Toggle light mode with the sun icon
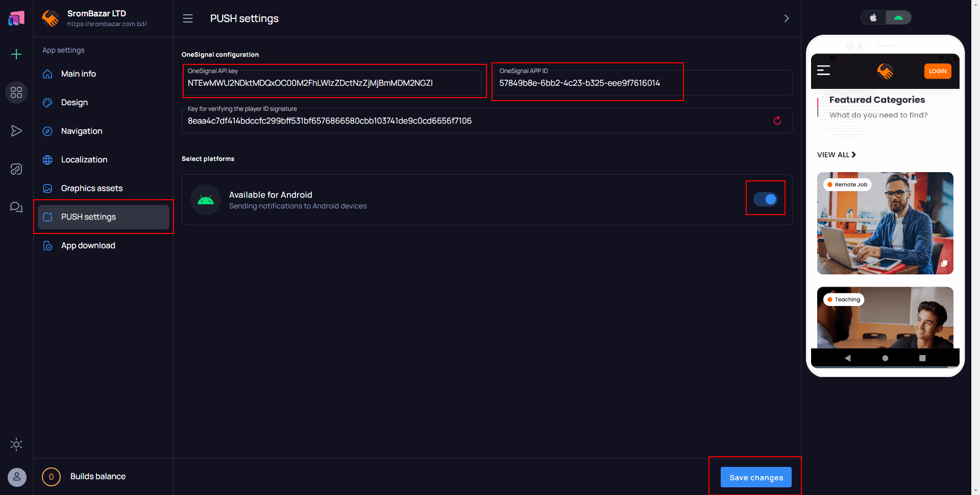This screenshot has height=495, width=980. [x=16, y=444]
